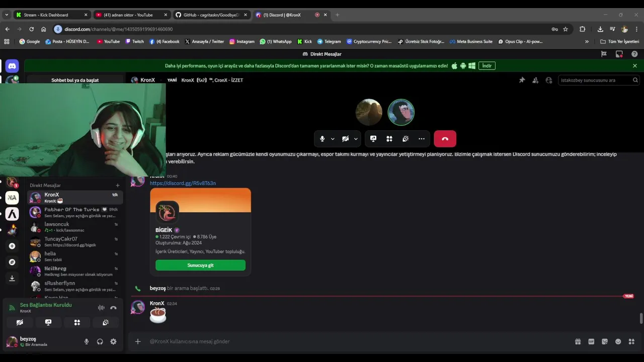Viewport: 644px width, 362px height.
Task: Toggle microphone mute in call controls
Action: pos(323,139)
